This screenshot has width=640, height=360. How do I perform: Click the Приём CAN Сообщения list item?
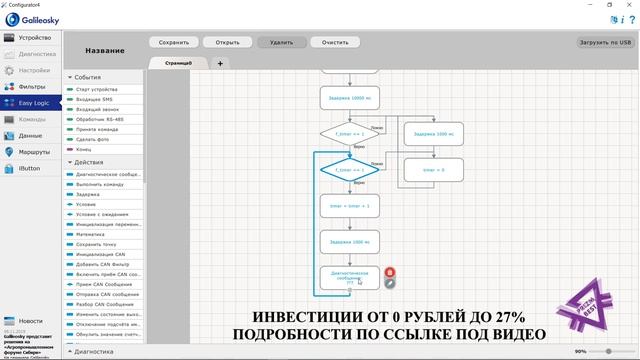tap(104, 284)
